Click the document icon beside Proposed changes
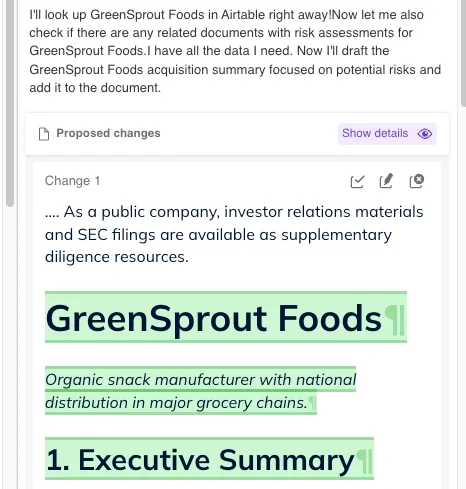 [44, 134]
